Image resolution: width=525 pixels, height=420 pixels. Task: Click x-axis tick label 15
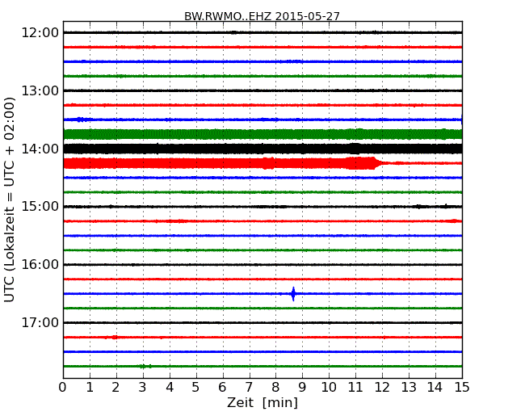point(462,387)
